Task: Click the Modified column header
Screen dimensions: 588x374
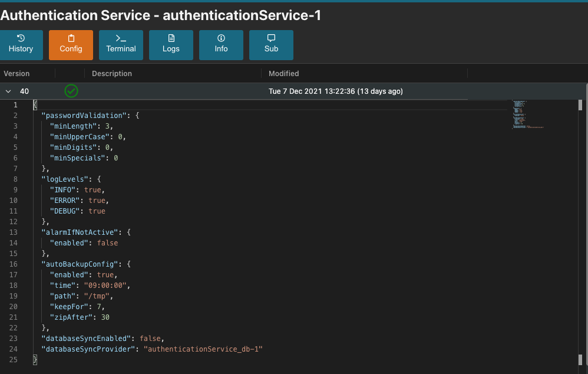Action: coord(284,74)
